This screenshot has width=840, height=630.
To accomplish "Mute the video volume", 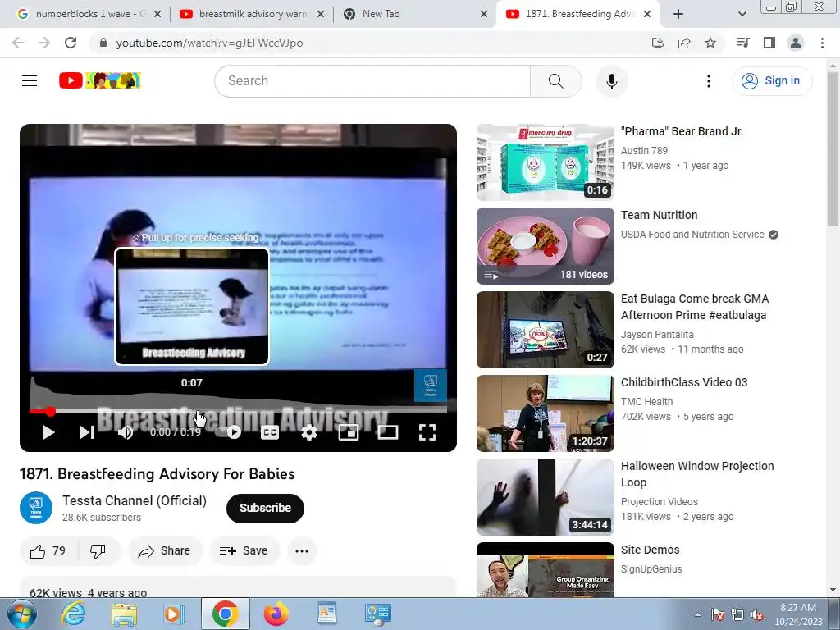I will (x=126, y=431).
